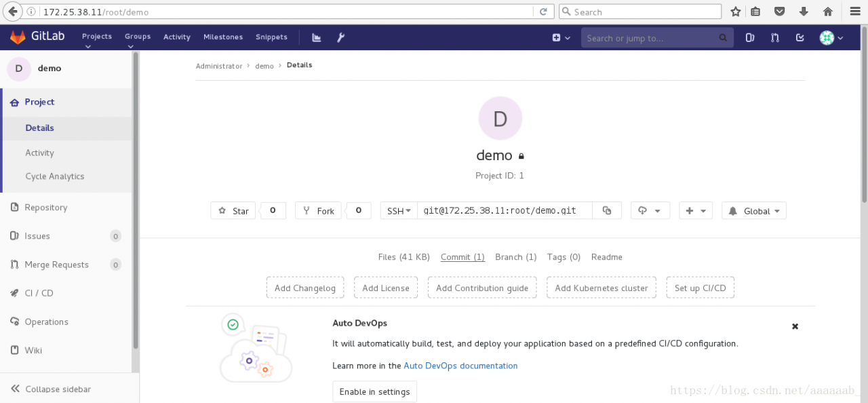Open the browser downloads arrow icon
Image resolution: width=868 pixels, height=403 pixels.
(x=804, y=12)
